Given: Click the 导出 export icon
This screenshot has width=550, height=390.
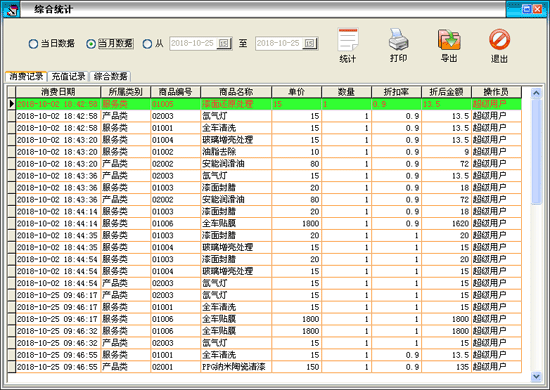Looking at the screenshot, I should 449,39.
